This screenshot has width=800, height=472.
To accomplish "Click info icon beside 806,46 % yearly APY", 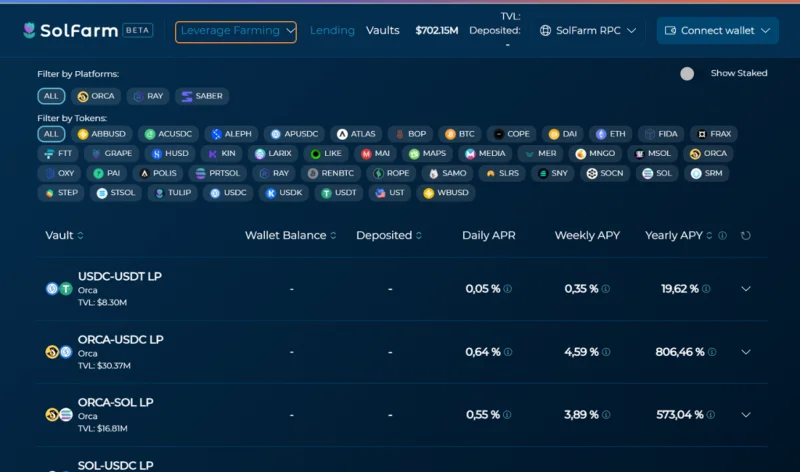I will [712, 352].
